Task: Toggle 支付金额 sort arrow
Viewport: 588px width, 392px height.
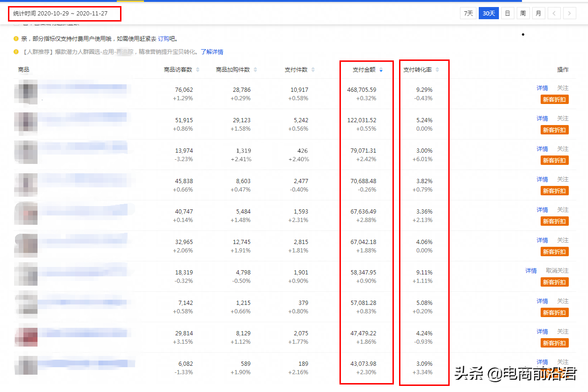Action: [381, 70]
